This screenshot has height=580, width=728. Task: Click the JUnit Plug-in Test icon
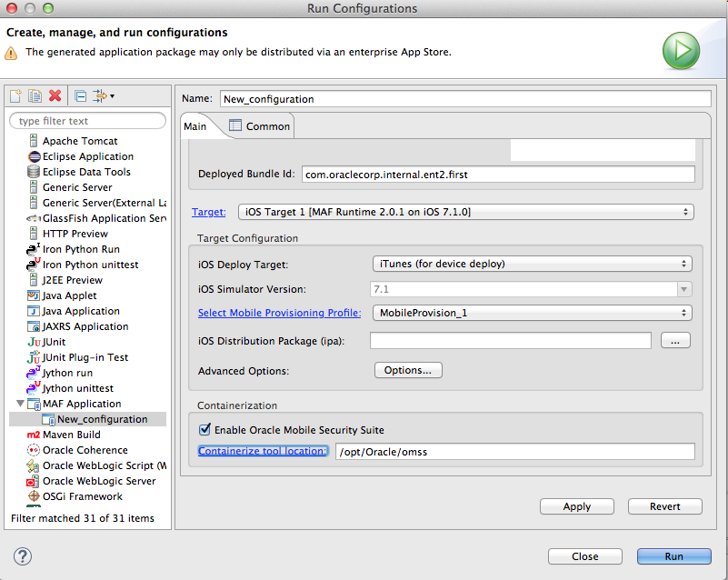(x=34, y=357)
